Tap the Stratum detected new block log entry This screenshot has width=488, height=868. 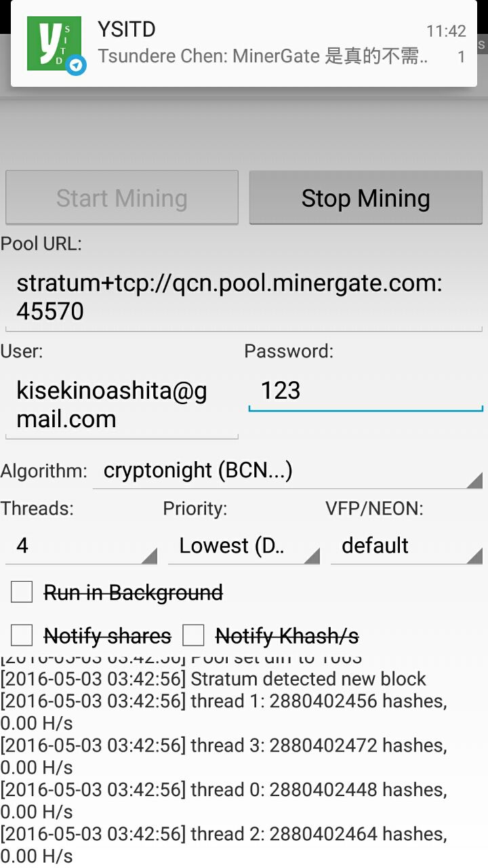(213, 679)
